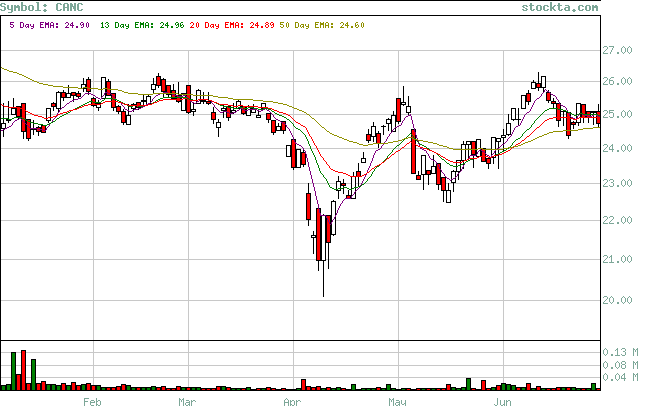Click the 27.00 price axis label
Viewport: 655px width, 406px height.
(x=617, y=51)
